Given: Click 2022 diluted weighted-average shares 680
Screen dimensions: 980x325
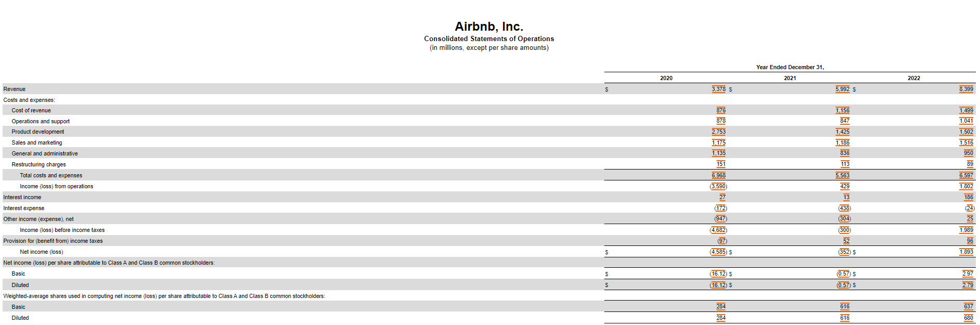Looking at the screenshot, I should [969, 318].
